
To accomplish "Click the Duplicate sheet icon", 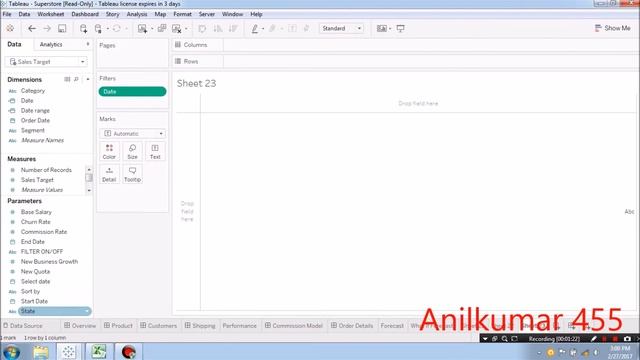I will 162,28.
